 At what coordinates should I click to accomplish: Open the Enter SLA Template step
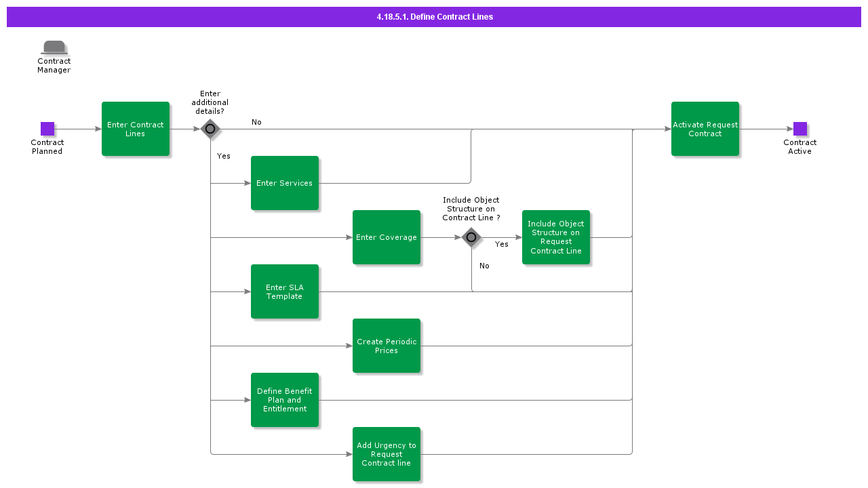pos(285,291)
